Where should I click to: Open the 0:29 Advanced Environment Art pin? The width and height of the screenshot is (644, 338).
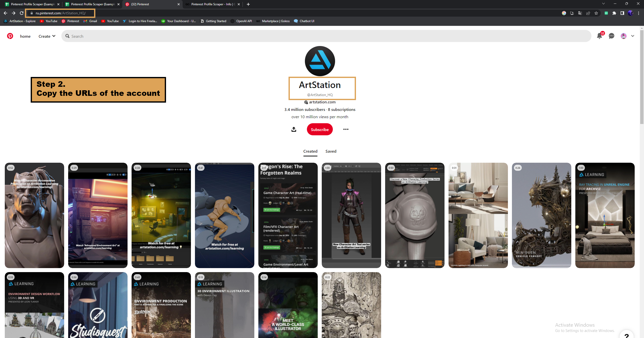pyautogui.click(x=98, y=215)
